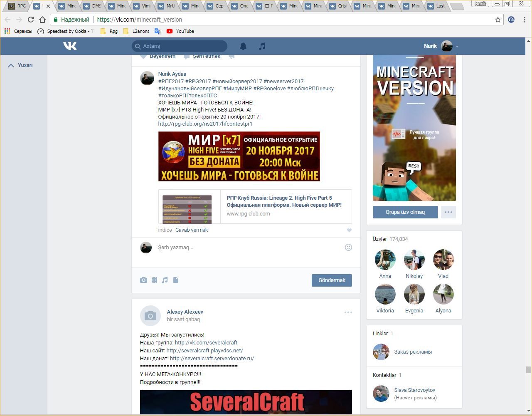
Task: Open member Anna's profile photo
Action: click(x=385, y=260)
